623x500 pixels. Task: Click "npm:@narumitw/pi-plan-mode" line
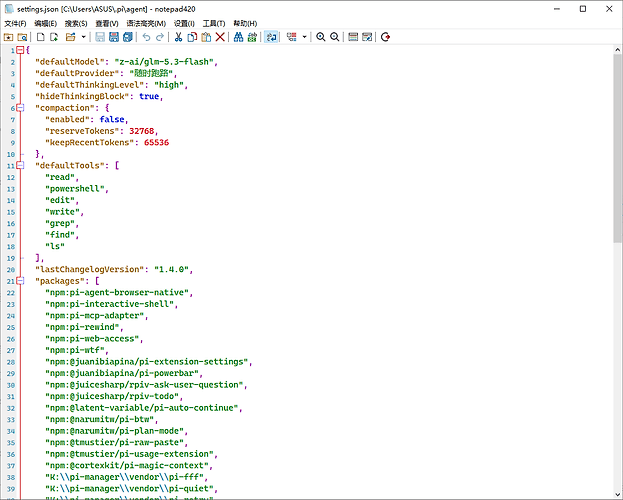click(114, 431)
